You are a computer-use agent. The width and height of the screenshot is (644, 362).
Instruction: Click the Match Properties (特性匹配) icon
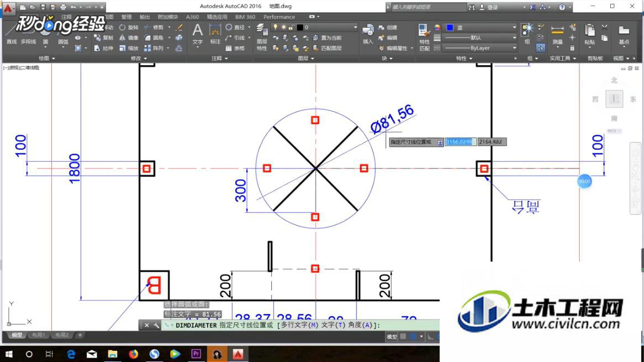tap(424, 37)
